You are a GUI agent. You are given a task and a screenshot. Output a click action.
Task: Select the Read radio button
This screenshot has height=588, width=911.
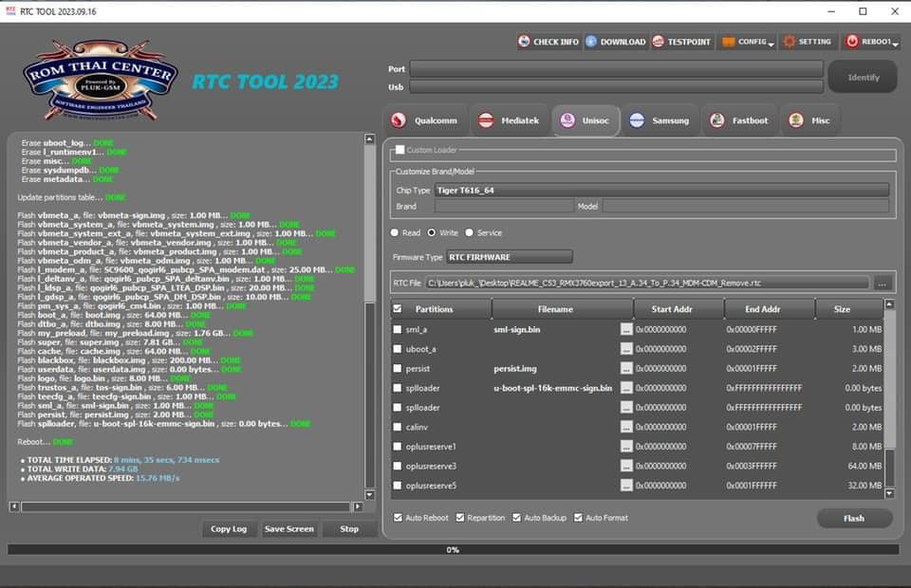tap(395, 232)
